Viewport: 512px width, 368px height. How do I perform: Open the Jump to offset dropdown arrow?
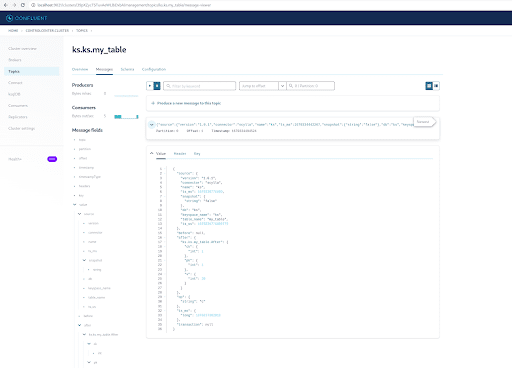[282, 86]
